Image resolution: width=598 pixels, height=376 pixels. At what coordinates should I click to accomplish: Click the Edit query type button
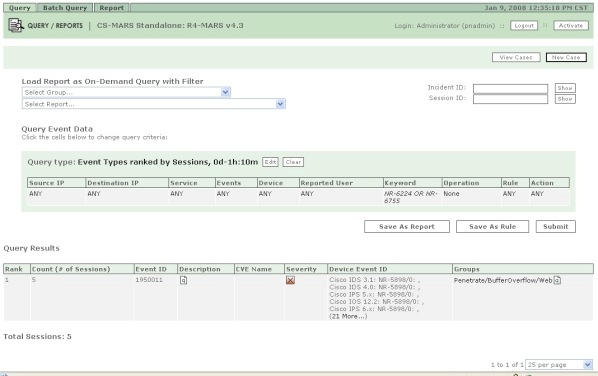point(270,162)
